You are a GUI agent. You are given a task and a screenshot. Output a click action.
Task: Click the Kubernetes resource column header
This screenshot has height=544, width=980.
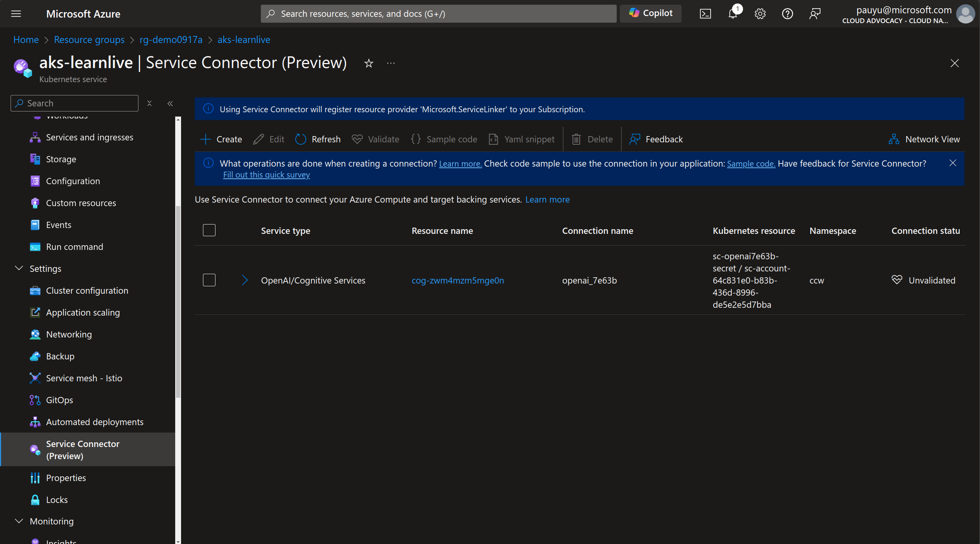coord(754,231)
